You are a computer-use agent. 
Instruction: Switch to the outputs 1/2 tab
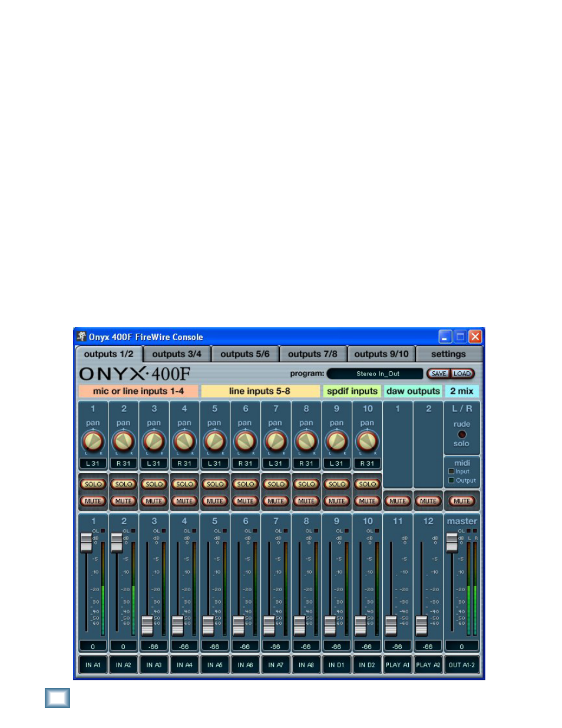point(109,354)
